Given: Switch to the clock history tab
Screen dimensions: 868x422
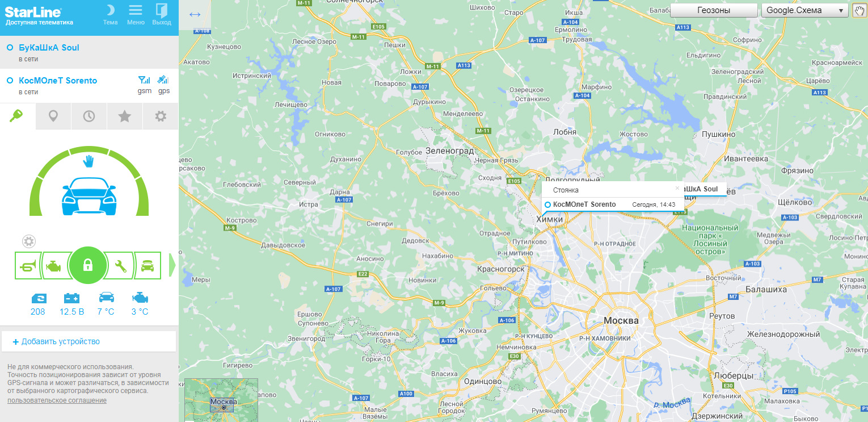Looking at the screenshot, I should tap(89, 116).
